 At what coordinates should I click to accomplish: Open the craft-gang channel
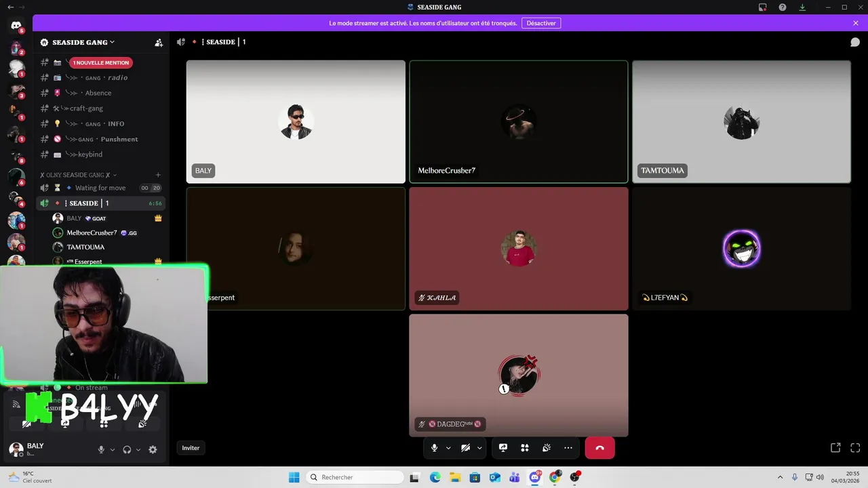pos(100,108)
